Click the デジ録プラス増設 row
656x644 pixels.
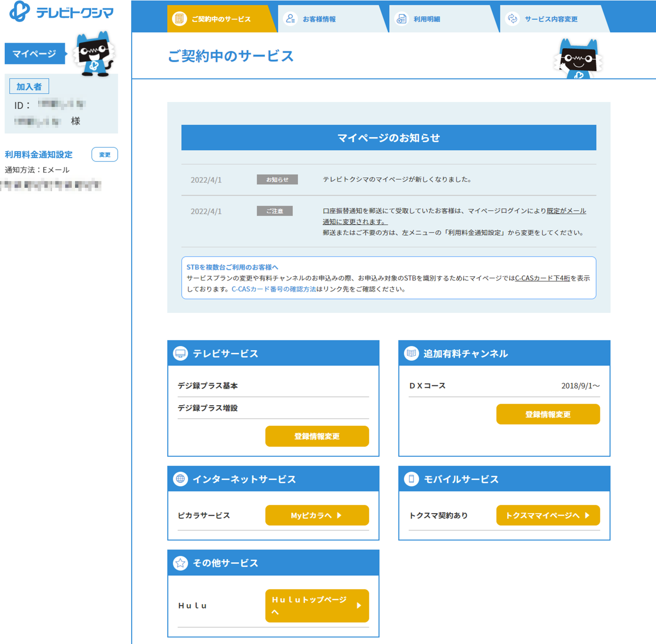point(274,408)
